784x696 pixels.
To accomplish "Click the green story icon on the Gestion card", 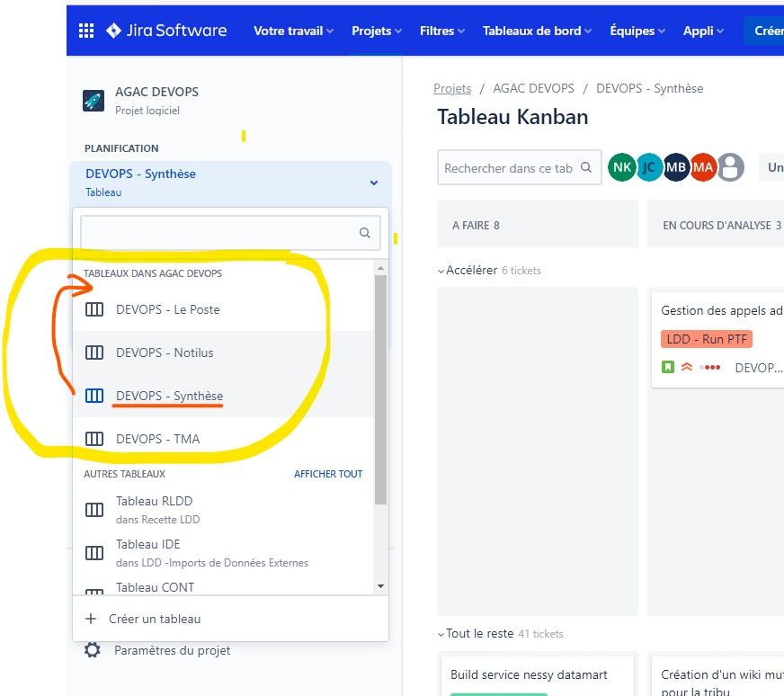I will pos(668,367).
